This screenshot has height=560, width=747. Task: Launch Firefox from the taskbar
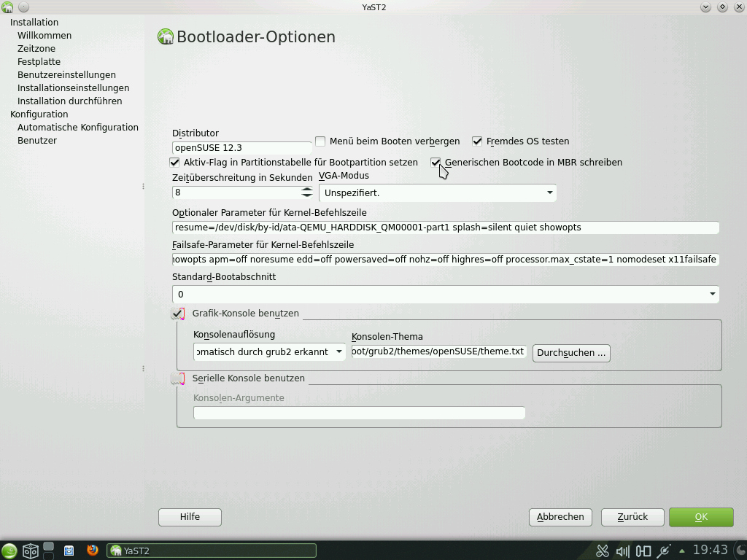click(93, 551)
